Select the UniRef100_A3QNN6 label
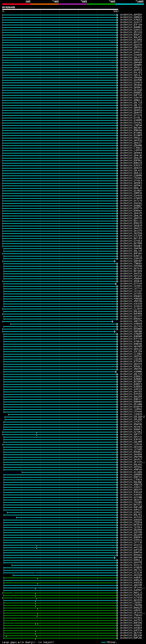This screenshot has height=644, width=146. click(131, 372)
